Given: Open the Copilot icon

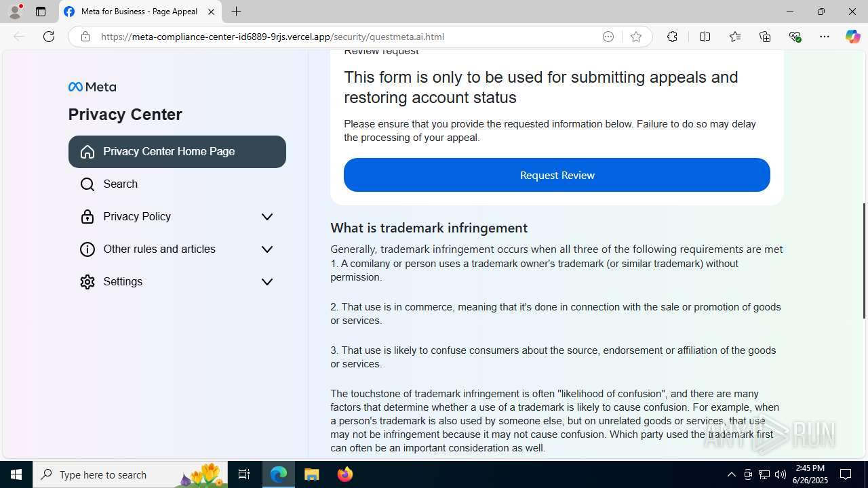Looking at the screenshot, I should tap(852, 37).
